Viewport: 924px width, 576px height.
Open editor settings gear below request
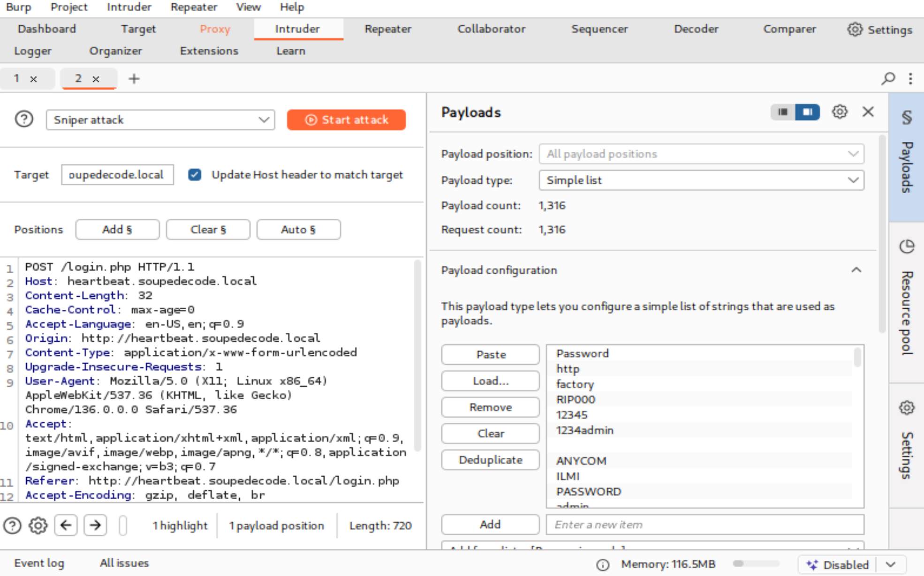(38, 525)
